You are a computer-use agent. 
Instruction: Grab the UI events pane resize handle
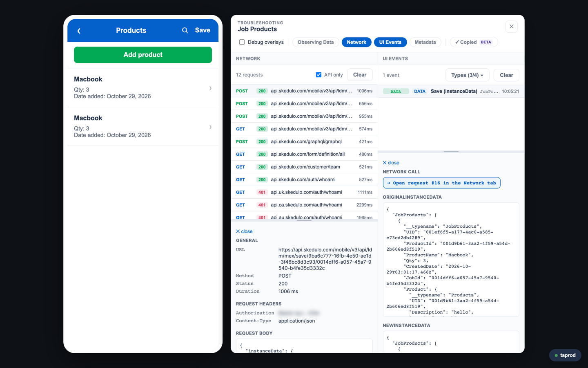point(451,152)
